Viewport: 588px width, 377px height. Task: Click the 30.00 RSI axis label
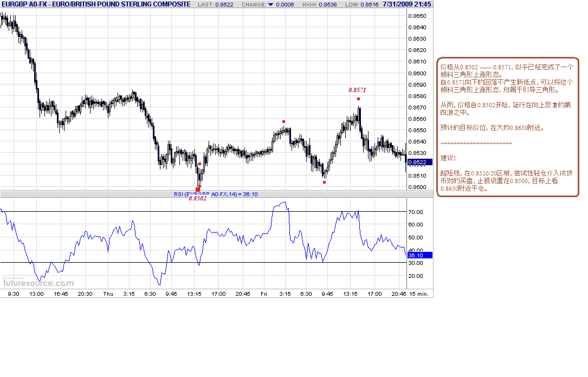[416, 263]
